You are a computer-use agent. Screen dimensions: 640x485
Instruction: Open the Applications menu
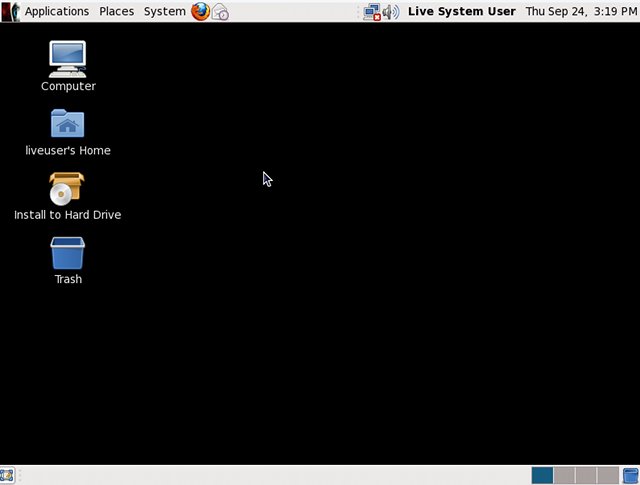coord(57,11)
